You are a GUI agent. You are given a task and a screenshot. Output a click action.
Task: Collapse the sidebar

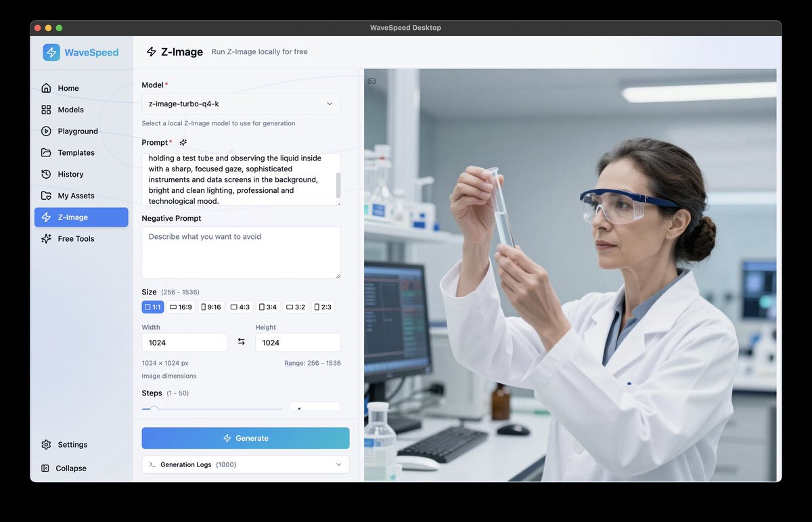point(81,469)
